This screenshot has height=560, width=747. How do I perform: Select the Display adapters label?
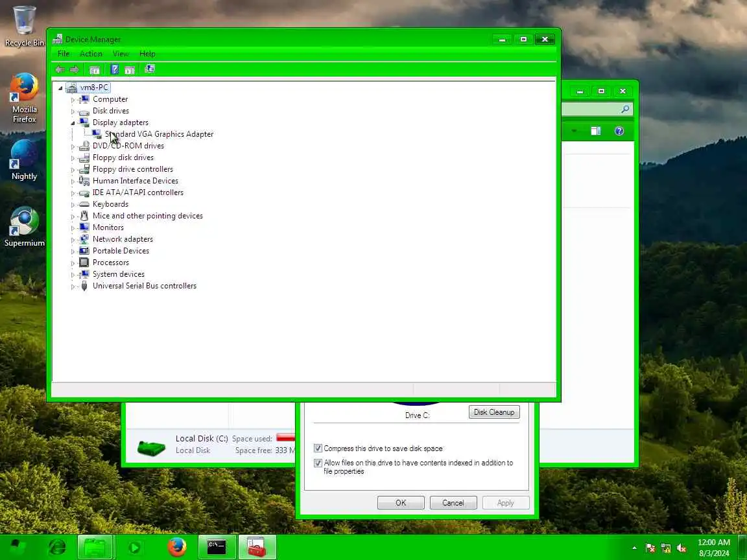[x=121, y=123]
